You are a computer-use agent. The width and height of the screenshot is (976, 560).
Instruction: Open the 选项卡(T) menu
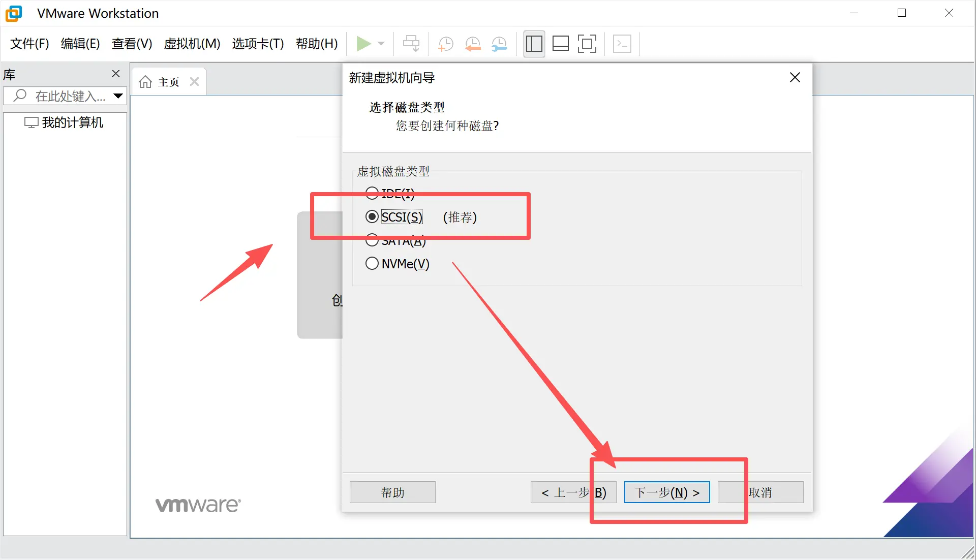(258, 44)
